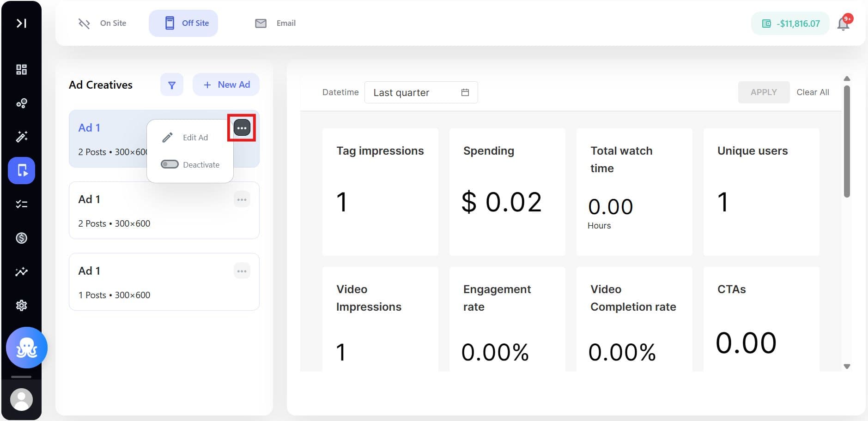Click the scroll down arrow in stats panel
868x421 pixels.
(847, 367)
